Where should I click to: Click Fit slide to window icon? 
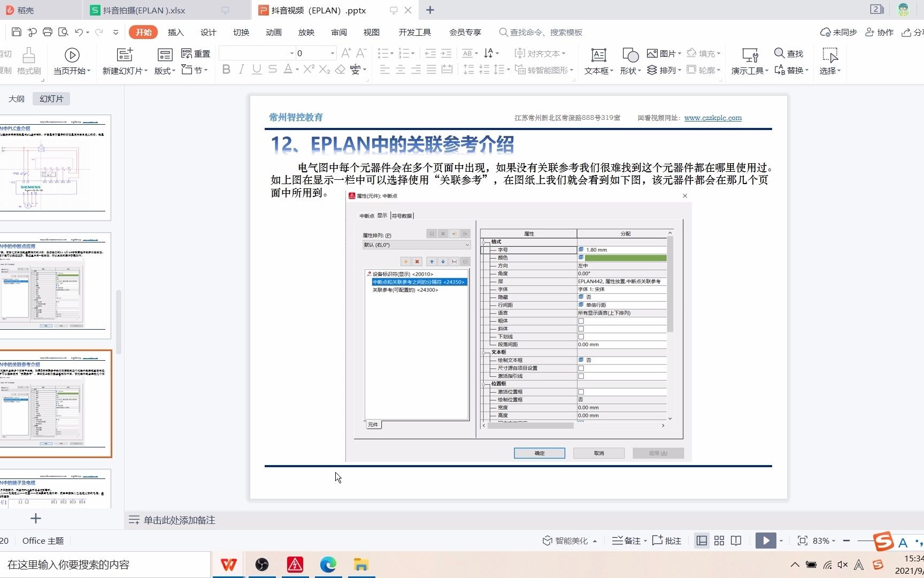[803, 541]
